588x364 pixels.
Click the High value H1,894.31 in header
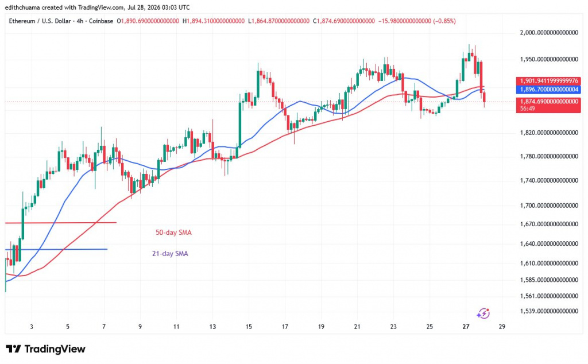point(214,21)
